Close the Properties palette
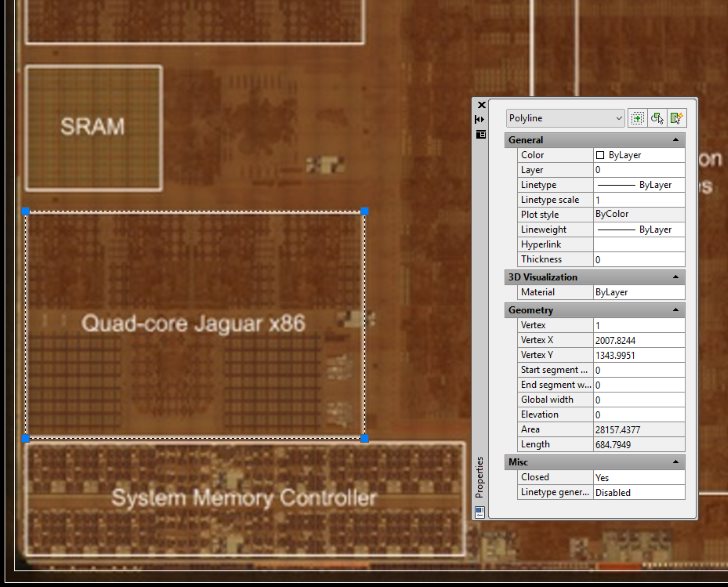This screenshot has height=587, width=728. pos(481,105)
